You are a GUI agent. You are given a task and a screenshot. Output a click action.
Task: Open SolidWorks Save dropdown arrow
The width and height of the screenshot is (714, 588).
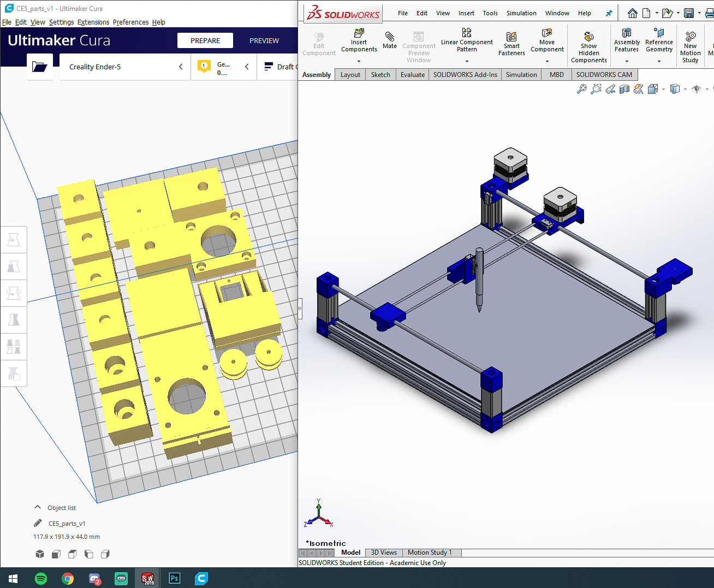(x=699, y=13)
